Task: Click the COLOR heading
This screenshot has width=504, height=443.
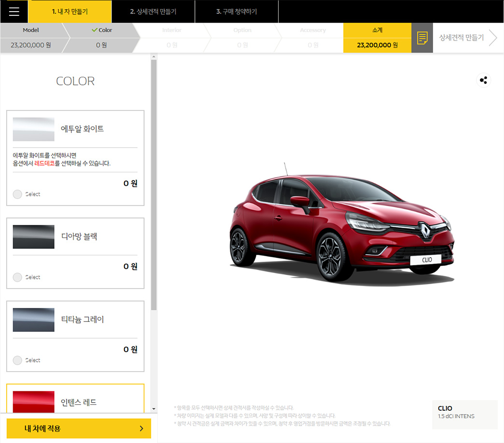Action: [x=75, y=81]
